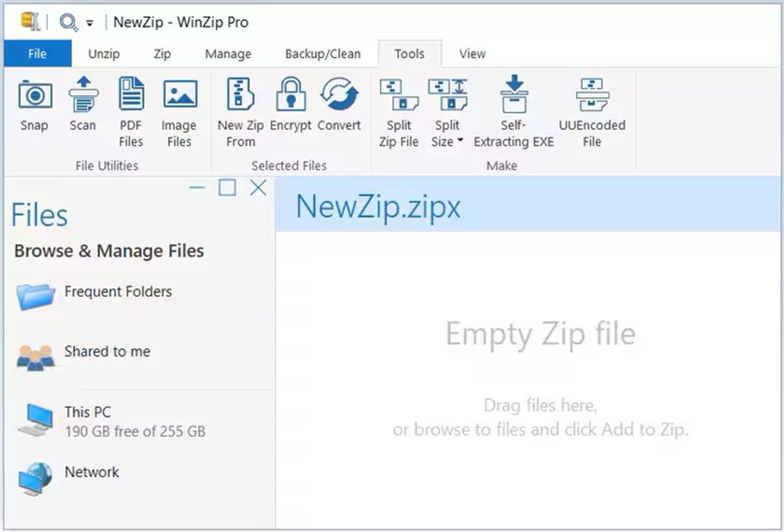Switch to the View tab
The width and height of the screenshot is (784, 532).
472,53
